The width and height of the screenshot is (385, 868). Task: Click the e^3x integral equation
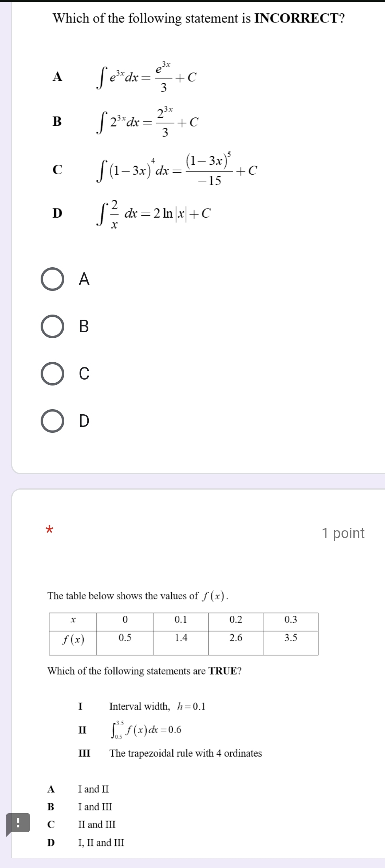coord(147,77)
